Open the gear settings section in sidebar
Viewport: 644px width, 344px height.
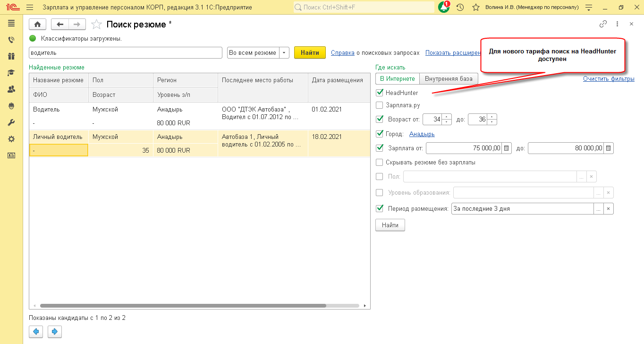(x=11, y=139)
